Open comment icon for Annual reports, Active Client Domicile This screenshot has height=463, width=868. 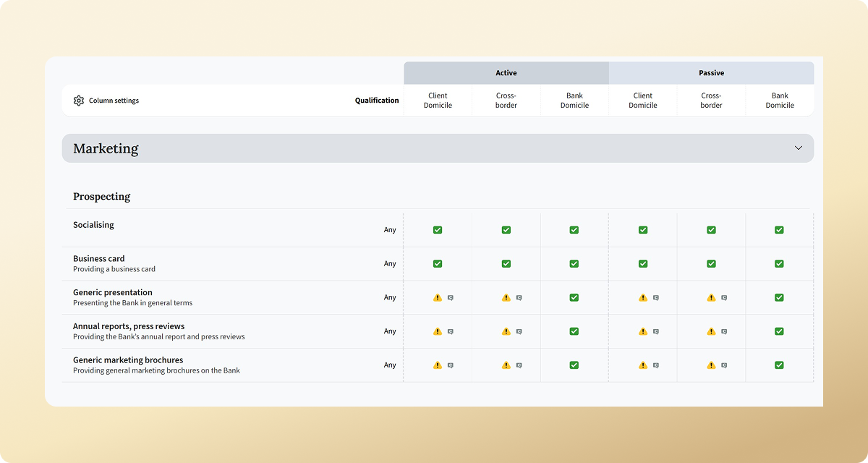pos(450,332)
